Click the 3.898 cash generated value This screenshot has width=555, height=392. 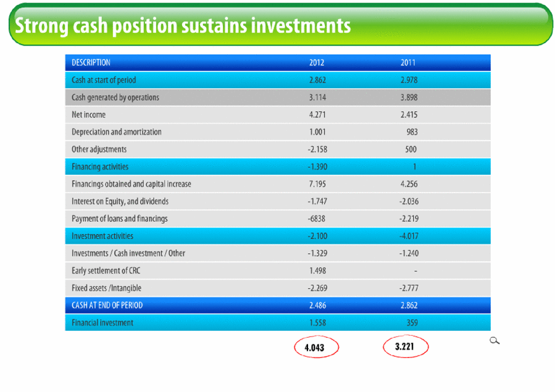[409, 98]
